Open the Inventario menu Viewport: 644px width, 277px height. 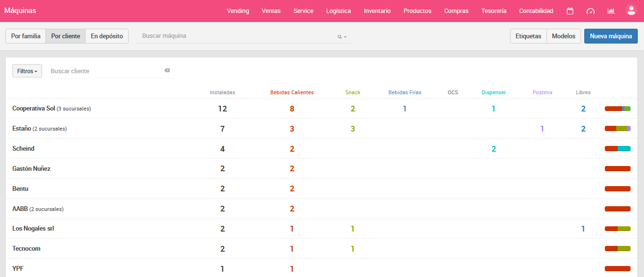coord(377,11)
